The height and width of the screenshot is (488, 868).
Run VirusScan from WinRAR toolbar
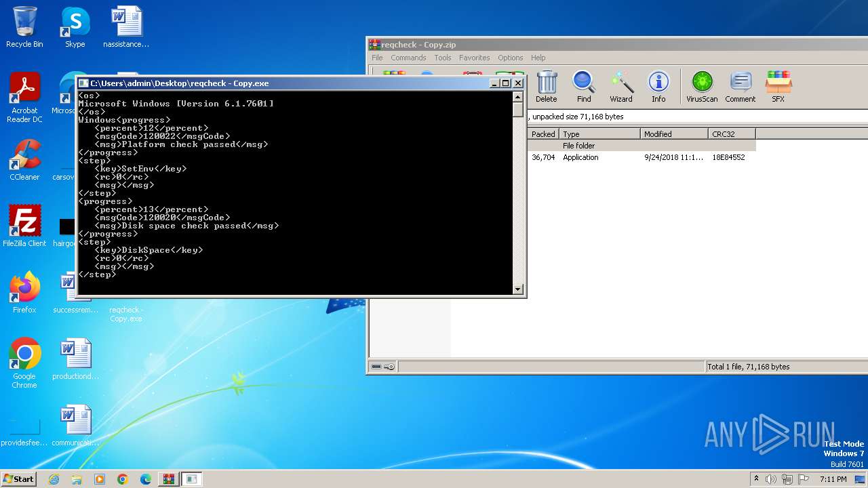click(702, 87)
